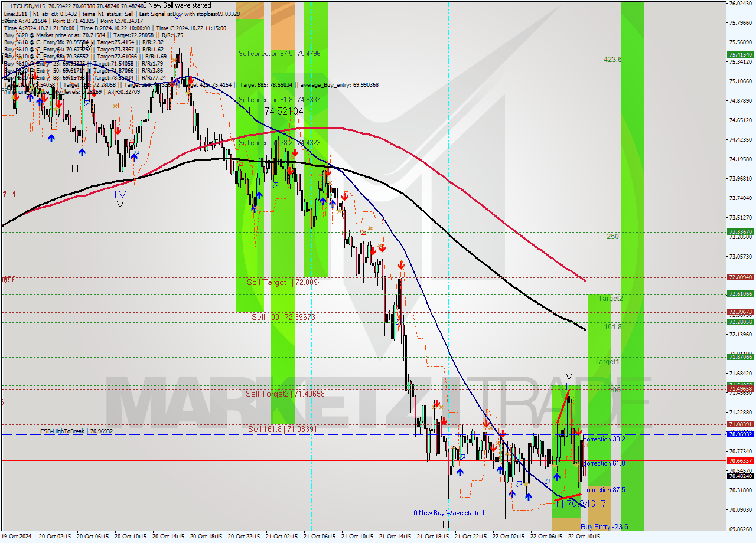This screenshot has height=543, width=756.
Task: Click the '20 Oct 22:15' time axis label
Action: click(245, 537)
